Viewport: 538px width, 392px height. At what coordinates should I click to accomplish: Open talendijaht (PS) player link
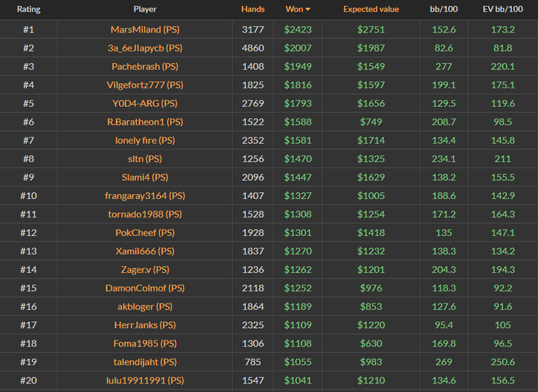[144, 362]
